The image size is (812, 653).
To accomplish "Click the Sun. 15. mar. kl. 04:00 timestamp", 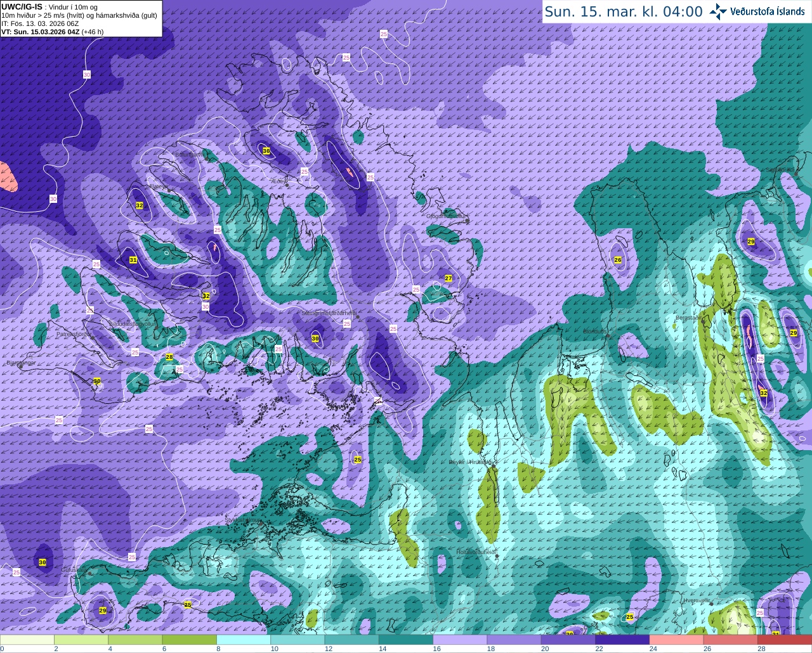I will [624, 11].
